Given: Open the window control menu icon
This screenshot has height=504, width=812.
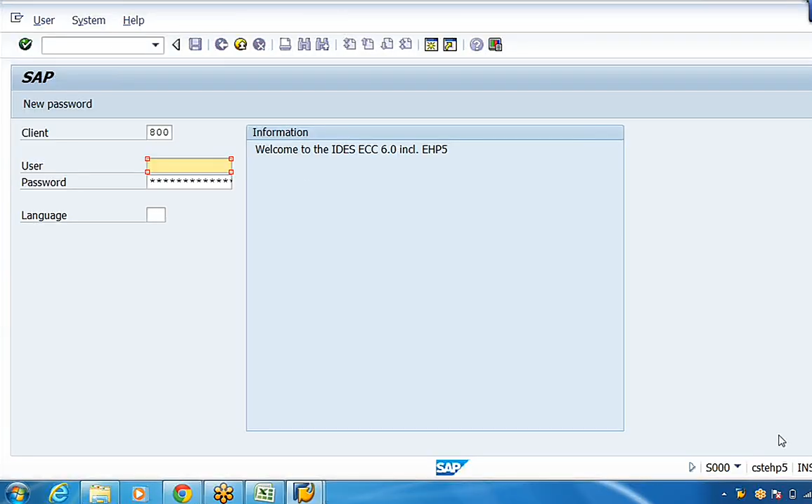Looking at the screenshot, I should pos(17,19).
